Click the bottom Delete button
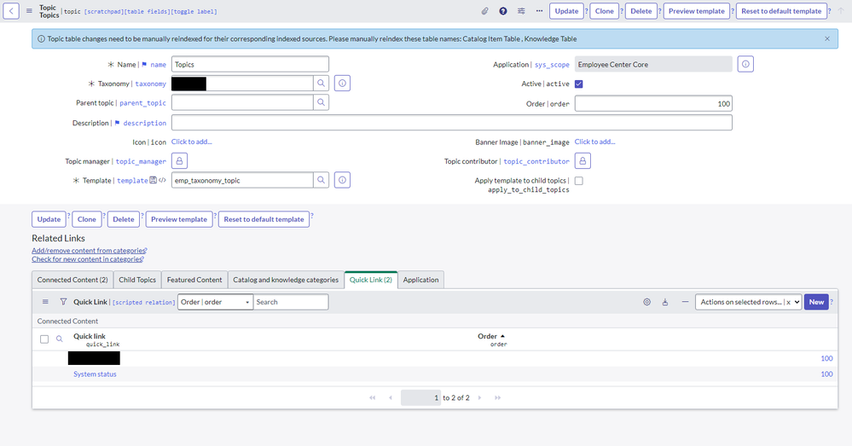Viewport: 852px width, 446px height. coord(123,219)
